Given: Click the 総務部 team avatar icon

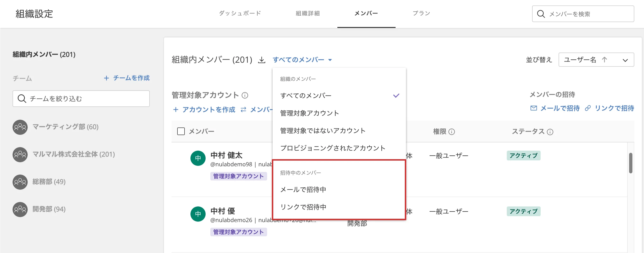Looking at the screenshot, I should [x=20, y=182].
